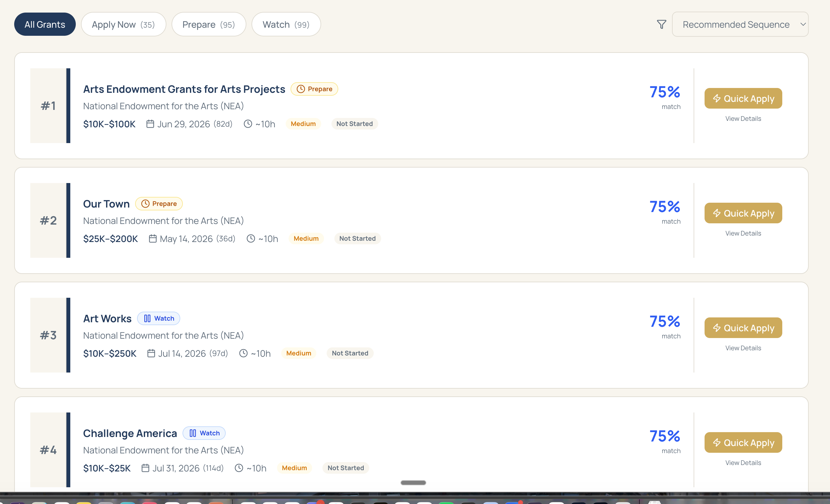Click the chevron arrow of the sort dropdown

(x=803, y=24)
